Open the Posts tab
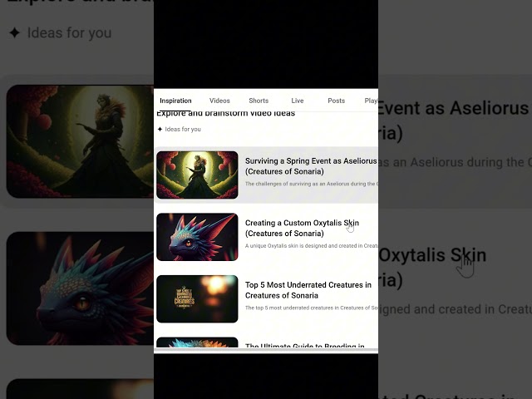 [336, 101]
